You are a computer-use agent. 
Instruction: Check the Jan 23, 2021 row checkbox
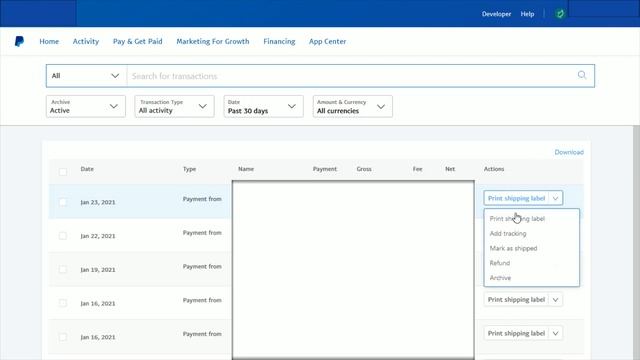63,202
